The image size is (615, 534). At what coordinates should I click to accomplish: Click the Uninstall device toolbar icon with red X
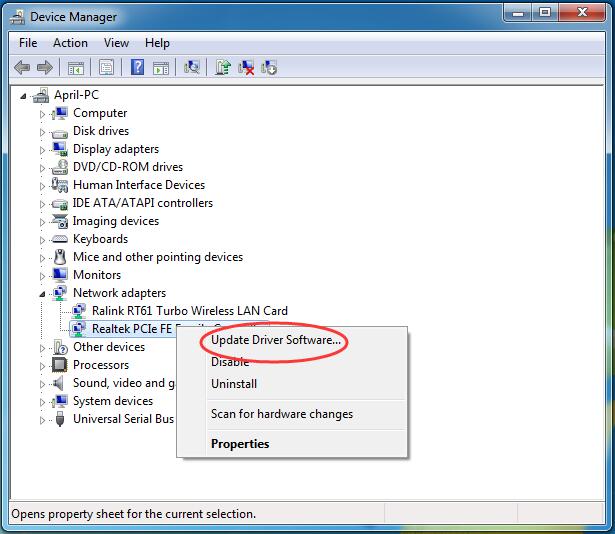point(246,67)
